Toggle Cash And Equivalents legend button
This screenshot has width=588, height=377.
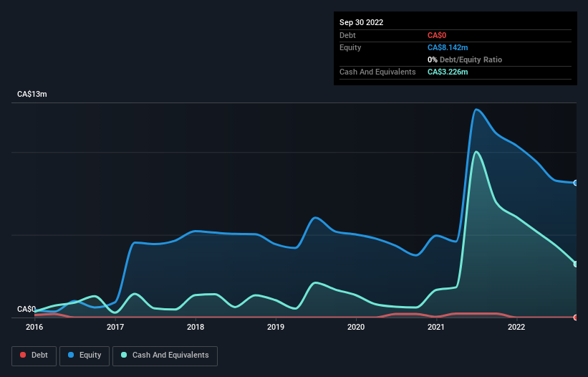[x=165, y=355]
